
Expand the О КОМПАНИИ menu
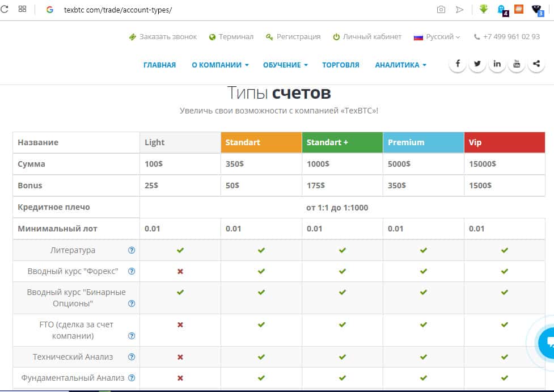pyautogui.click(x=220, y=65)
